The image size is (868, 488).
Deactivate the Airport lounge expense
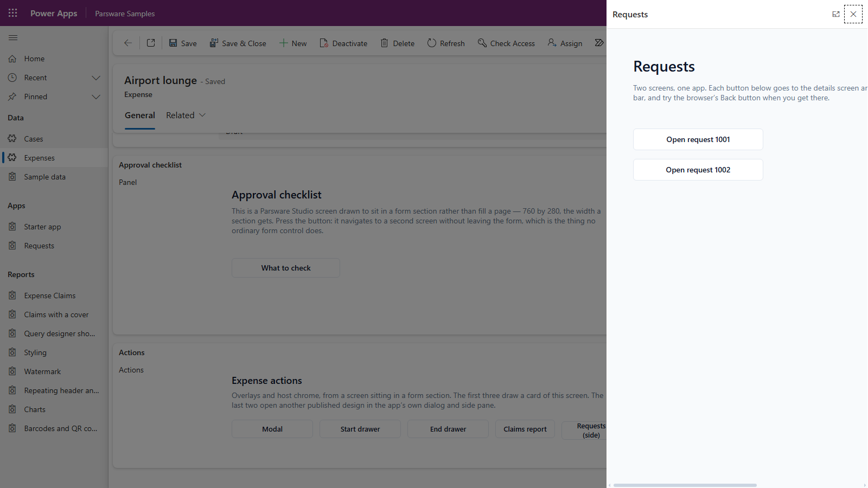[x=343, y=43]
